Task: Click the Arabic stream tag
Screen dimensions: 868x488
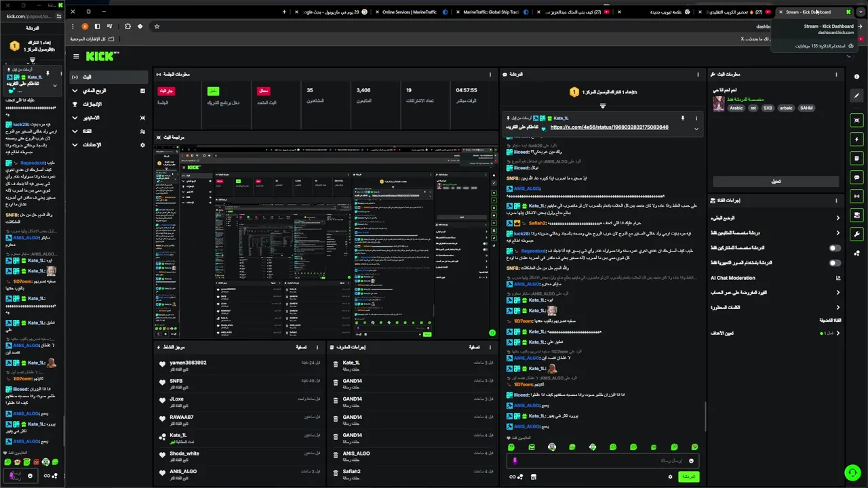Action: coord(736,108)
